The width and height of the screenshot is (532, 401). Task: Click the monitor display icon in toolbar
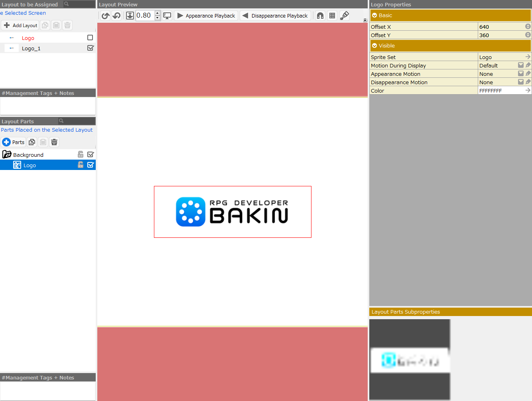167,16
